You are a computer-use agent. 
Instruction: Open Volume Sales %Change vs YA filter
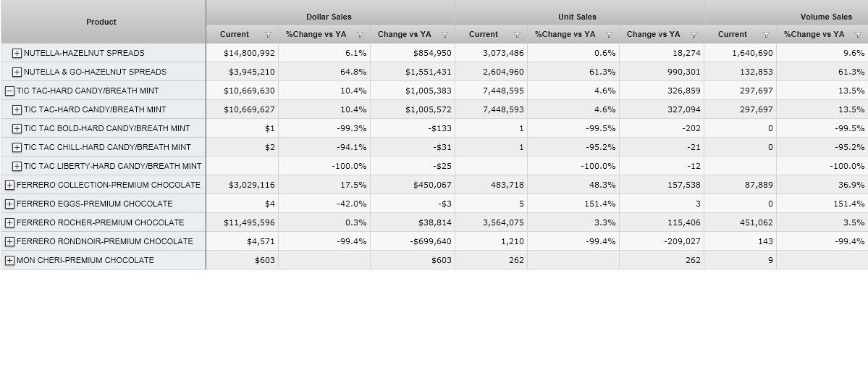[x=858, y=35]
